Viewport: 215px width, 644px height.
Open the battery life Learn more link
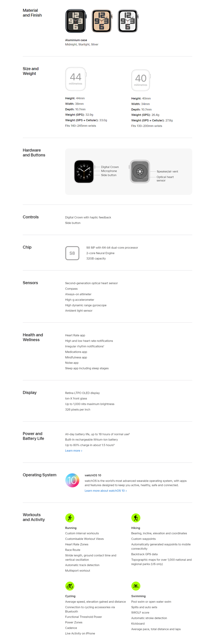point(74,451)
